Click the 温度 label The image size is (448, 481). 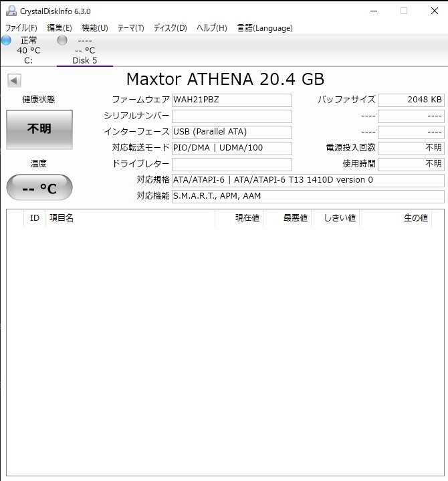[39, 163]
